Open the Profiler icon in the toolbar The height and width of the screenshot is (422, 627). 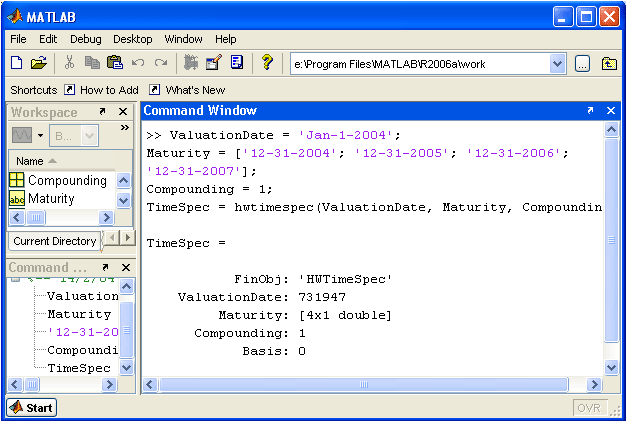click(x=237, y=63)
